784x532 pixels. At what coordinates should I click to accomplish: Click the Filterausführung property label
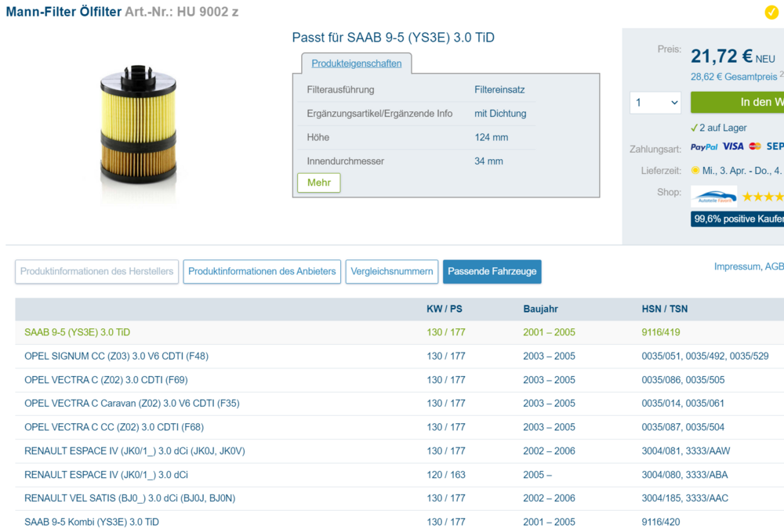tap(340, 90)
